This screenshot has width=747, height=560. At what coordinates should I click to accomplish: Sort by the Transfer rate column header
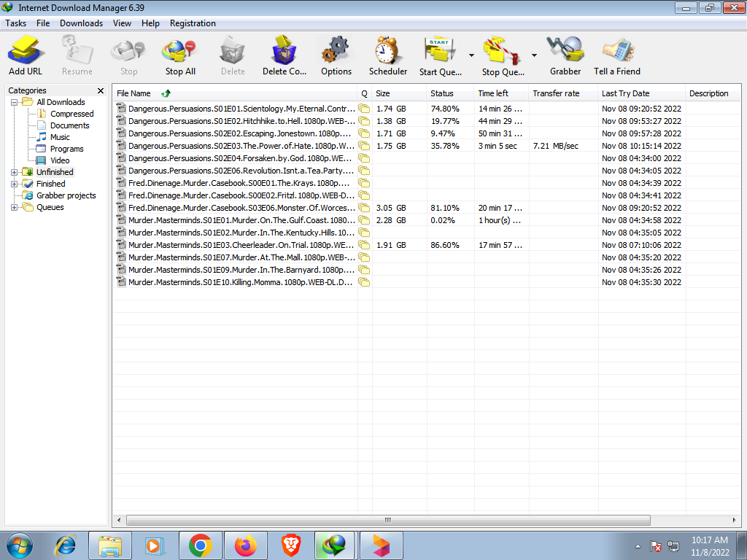[563, 93]
